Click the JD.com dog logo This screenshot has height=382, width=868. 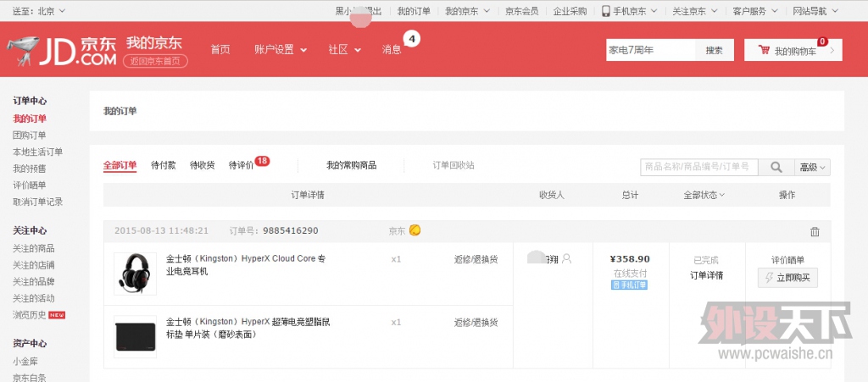23,51
